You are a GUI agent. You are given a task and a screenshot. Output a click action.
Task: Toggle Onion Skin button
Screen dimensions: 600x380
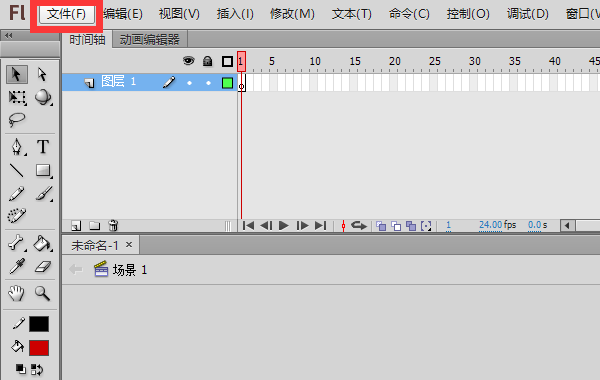pos(381,226)
